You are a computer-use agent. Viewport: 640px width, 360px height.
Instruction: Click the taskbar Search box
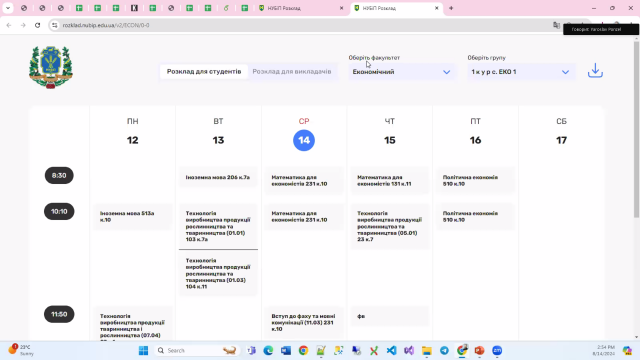(x=197, y=351)
